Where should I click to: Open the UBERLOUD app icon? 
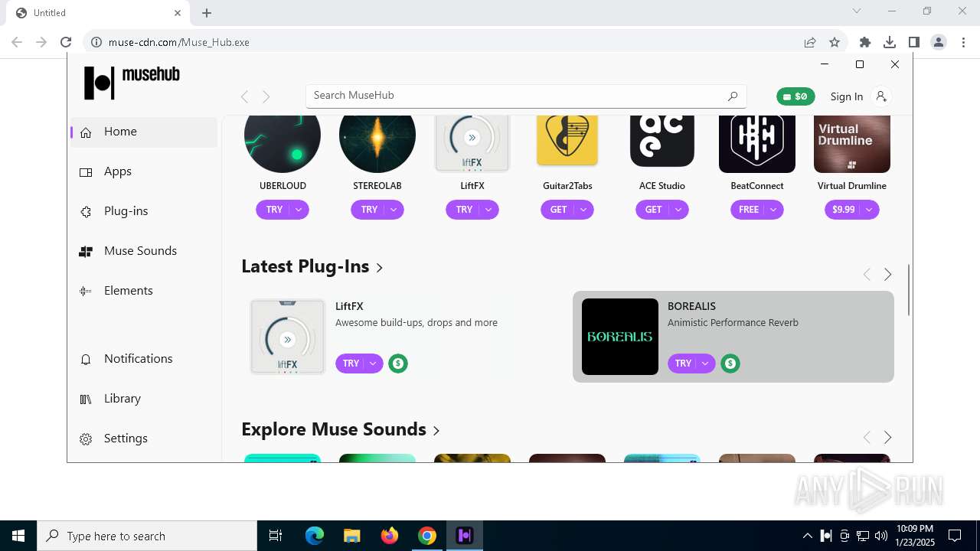point(283,144)
